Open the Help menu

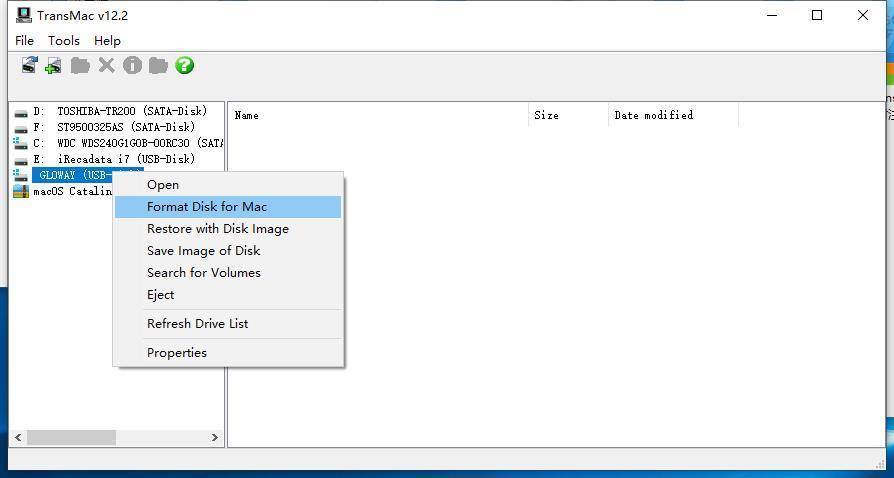[x=107, y=40]
